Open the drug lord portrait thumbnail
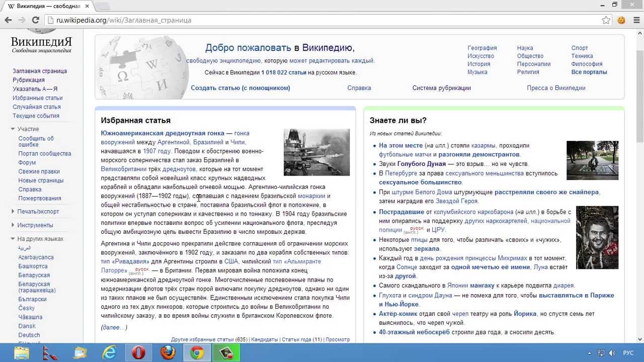The height and width of the screenshot is (362, 644). pyautogui.click(x=597, y=237)
